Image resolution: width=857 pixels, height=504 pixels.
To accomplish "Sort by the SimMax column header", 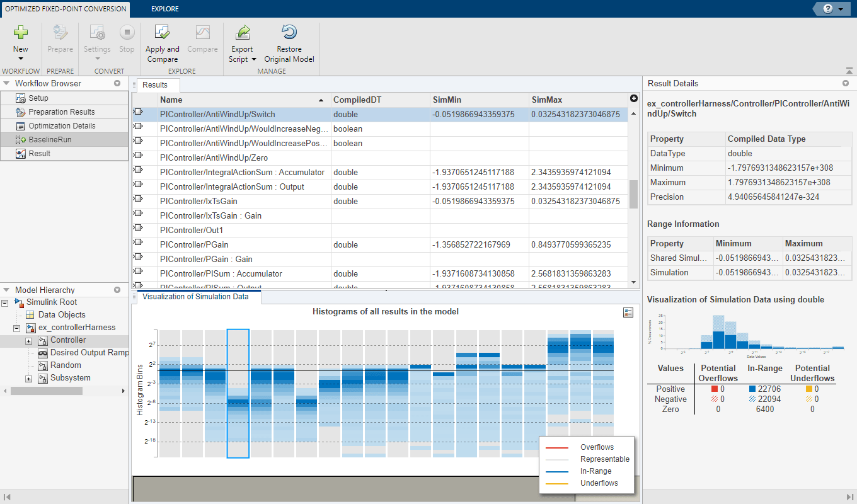I will click(547, 100).
